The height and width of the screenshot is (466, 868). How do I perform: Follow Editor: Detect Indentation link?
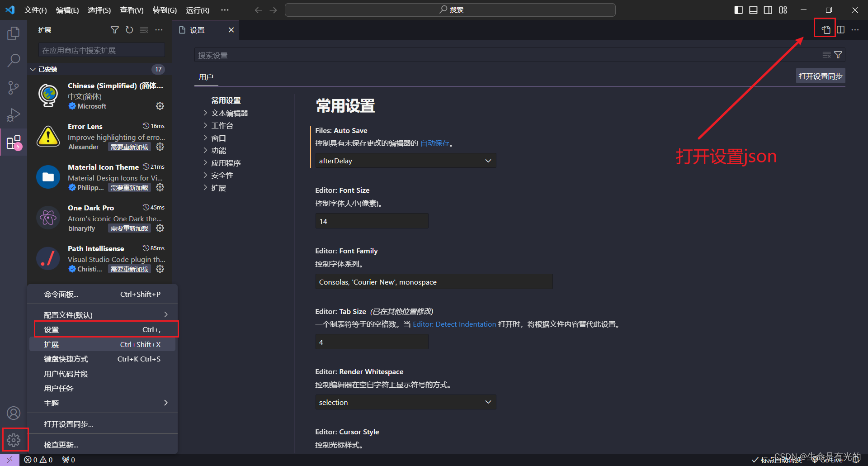[x=454, y=324]
